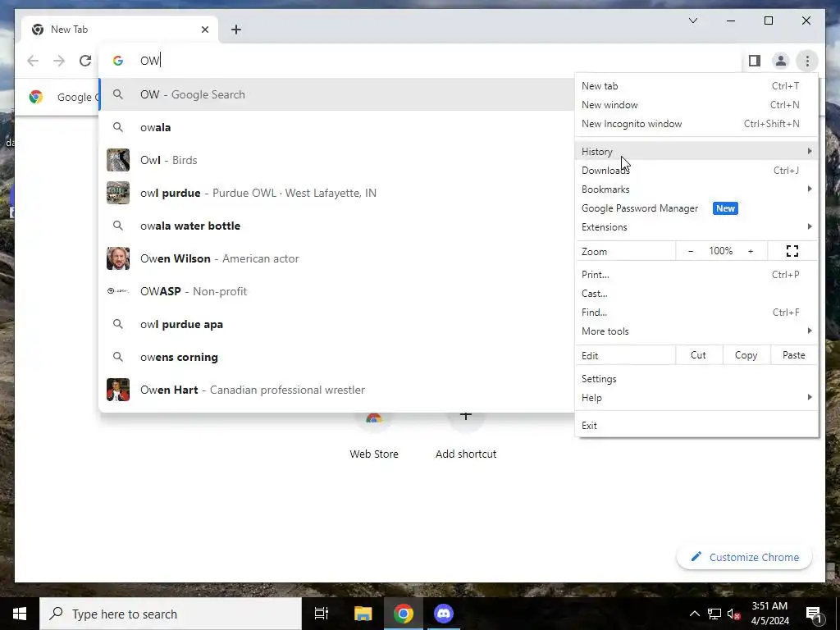Open File Explorer from the taskbar

point(363,614)
